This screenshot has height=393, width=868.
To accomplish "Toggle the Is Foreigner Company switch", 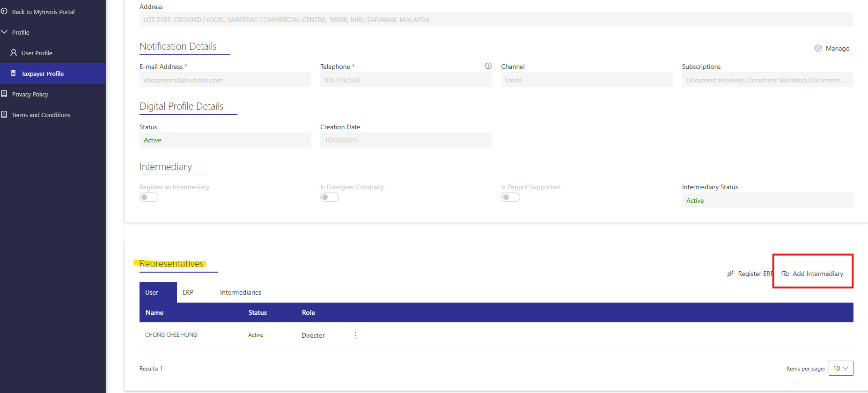I will [330, 197].
